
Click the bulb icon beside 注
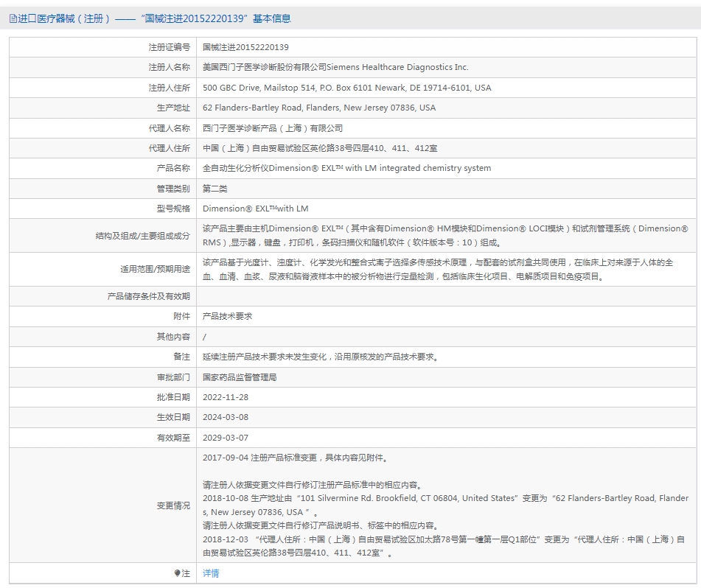178,573
